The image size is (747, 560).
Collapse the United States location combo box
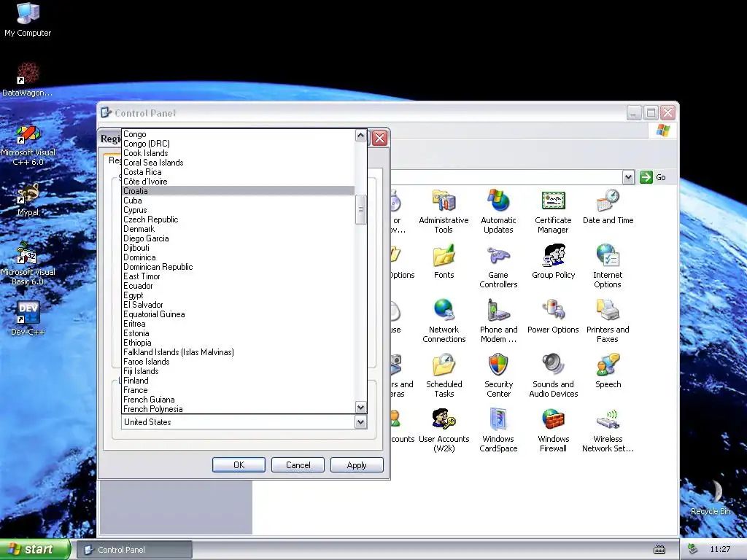click(x=360, y=422)
